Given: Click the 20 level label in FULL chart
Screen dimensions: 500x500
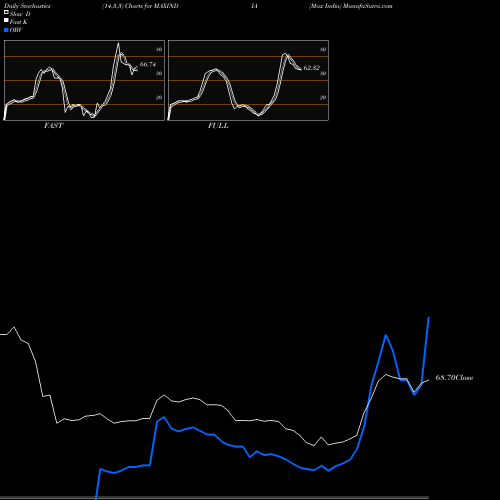Looking at the screenshot, I should 323,97.
